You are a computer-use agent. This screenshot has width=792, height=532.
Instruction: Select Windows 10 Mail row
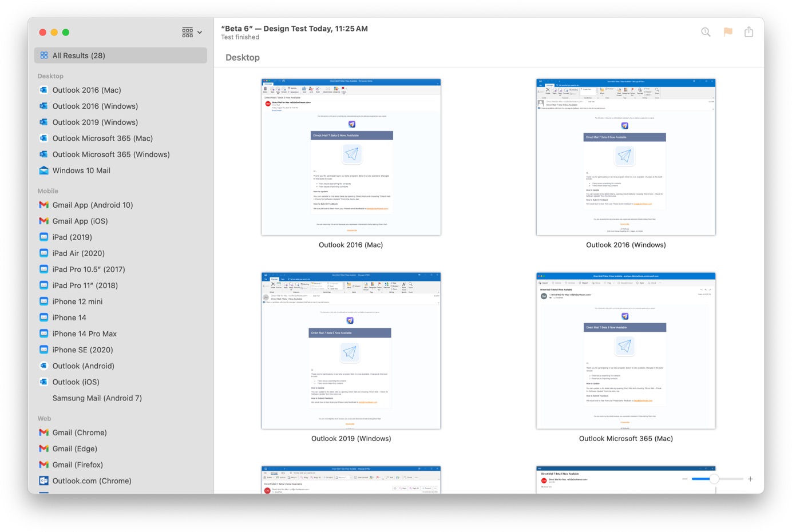click(121, 170)
